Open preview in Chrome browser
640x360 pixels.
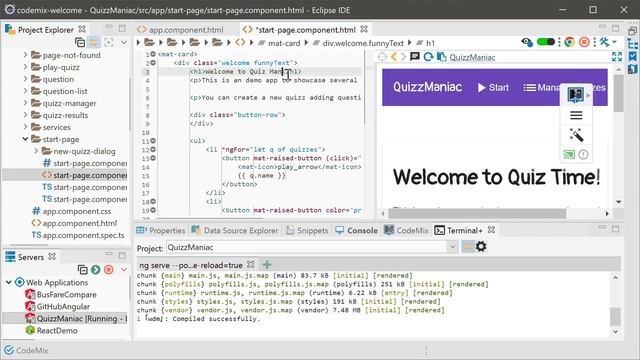coord(569,42)
